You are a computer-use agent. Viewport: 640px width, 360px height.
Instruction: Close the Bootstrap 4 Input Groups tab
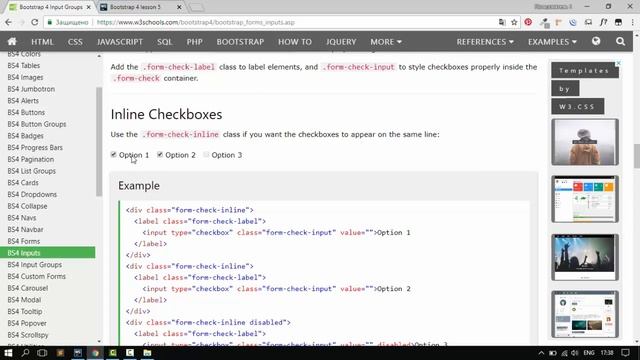tap(89, 7)
